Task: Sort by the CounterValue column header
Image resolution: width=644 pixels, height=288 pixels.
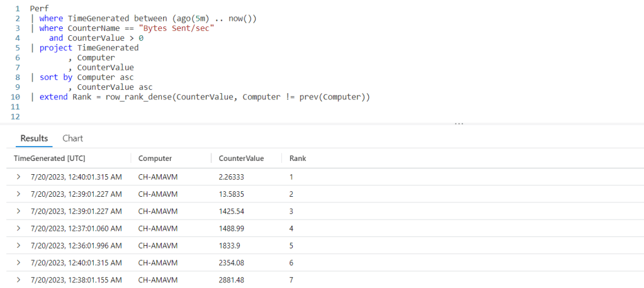Action: [x=241, y=158]
